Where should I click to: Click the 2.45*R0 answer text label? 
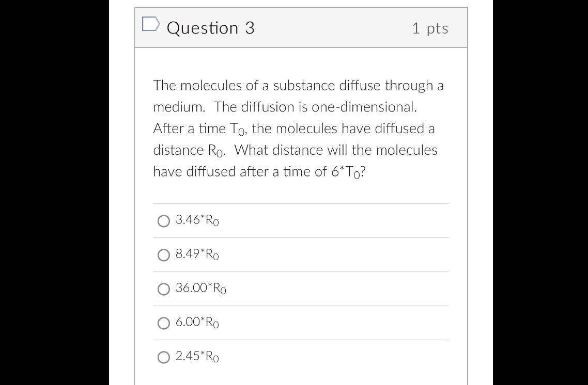[x=198, y=357]
